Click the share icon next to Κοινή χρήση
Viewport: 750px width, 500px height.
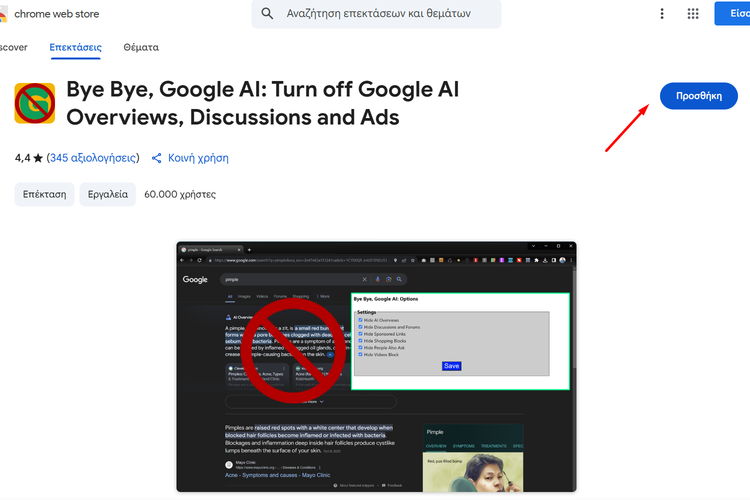[x=156, y=158]
